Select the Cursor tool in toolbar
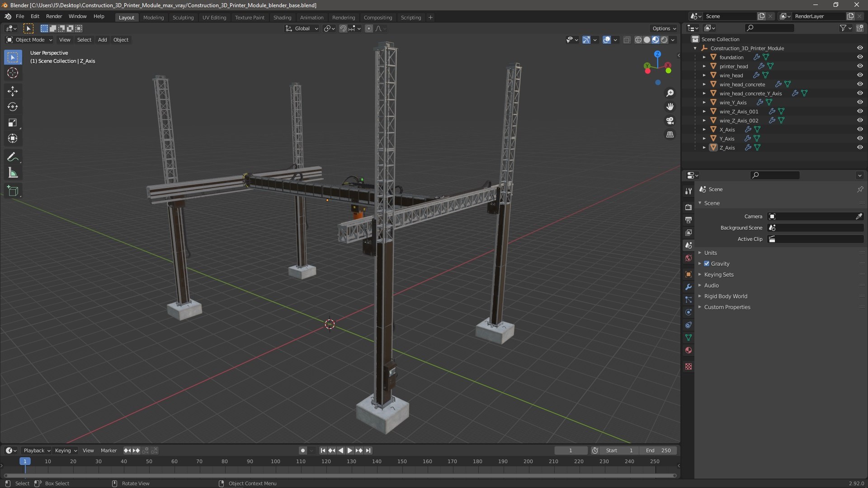Image resolution: width=868 pixels, height=488 pixels. click(x=13, y=73)
